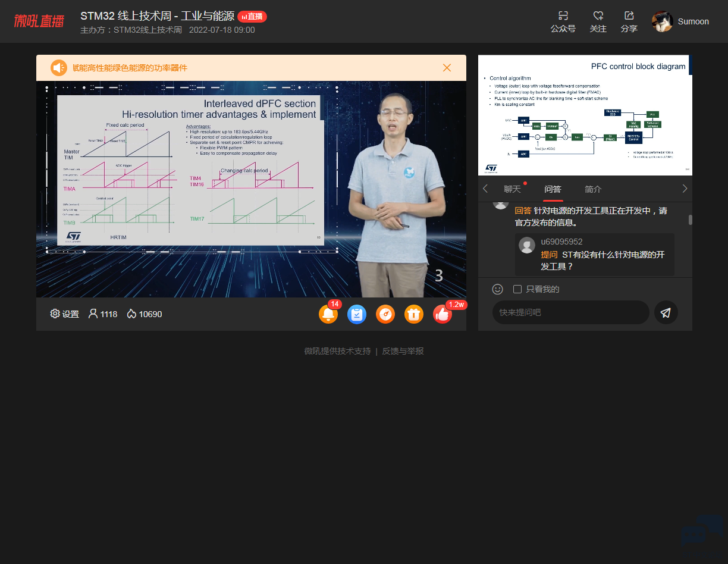The width and height of the screenshot is (728, 564).
Task: Click the u69095952 avatar icon
Action: pos(527,245)
